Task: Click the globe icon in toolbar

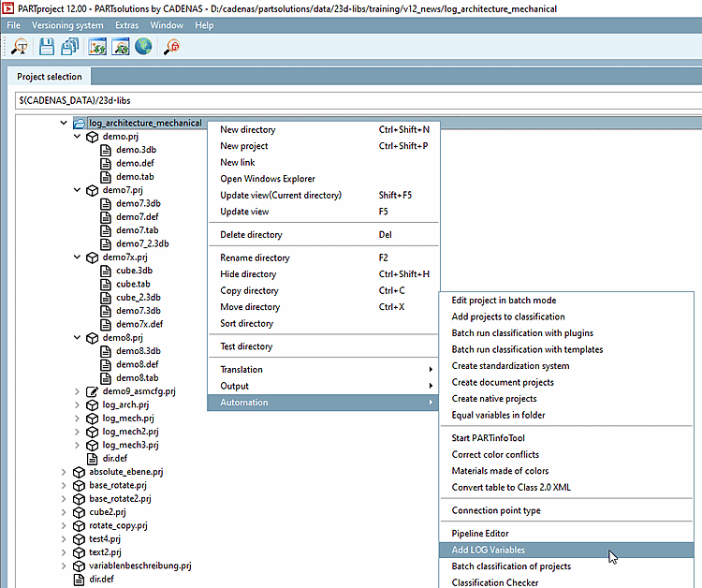Action: [143, 47]
